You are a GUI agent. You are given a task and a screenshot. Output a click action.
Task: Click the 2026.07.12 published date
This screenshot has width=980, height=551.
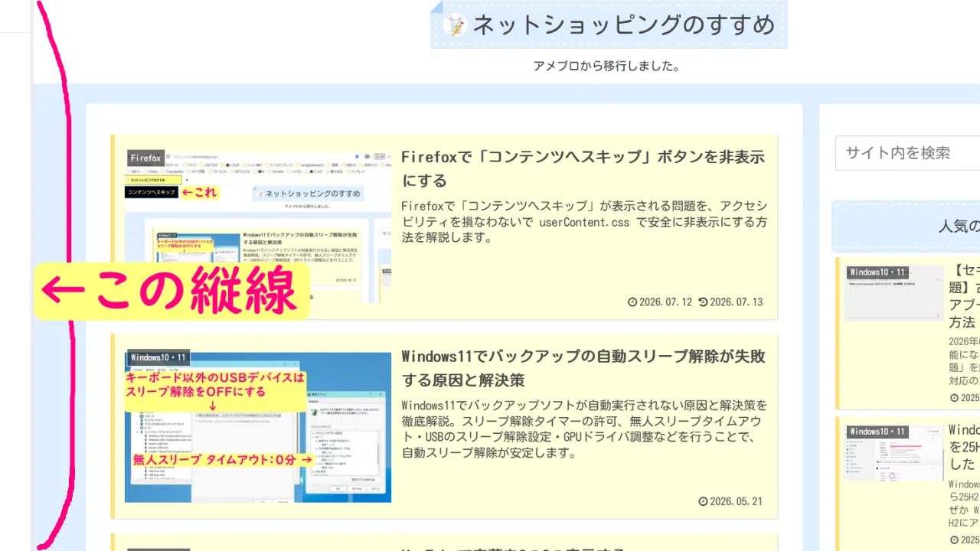click(665, 302)
